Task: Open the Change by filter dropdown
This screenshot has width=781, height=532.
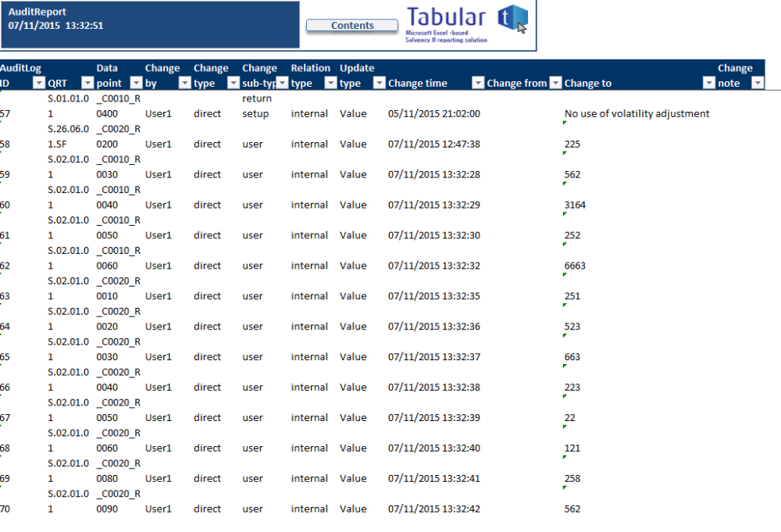Action: tap(184, 84)
